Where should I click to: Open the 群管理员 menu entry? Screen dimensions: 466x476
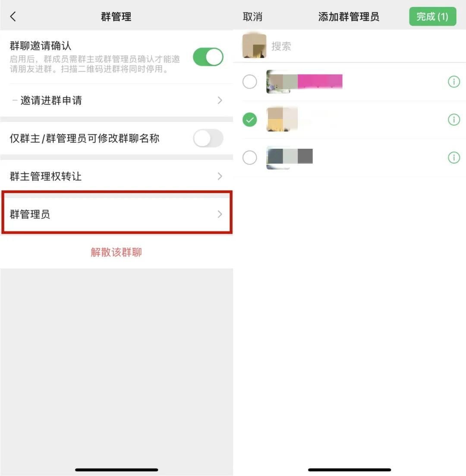[116, 214]
